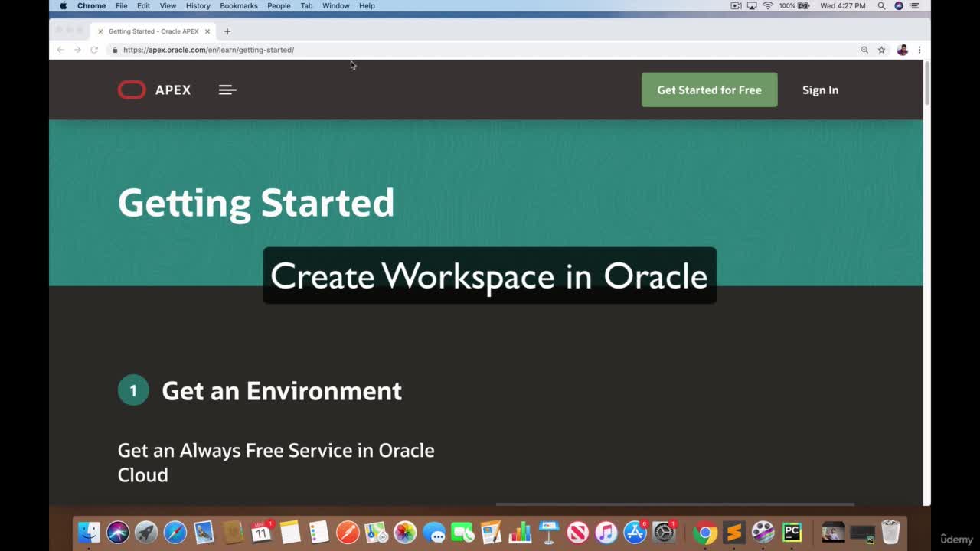The height and width of the screenshot is (551, 980).
Task: Open the App Store in the dock
Action: tap(635, 532)
